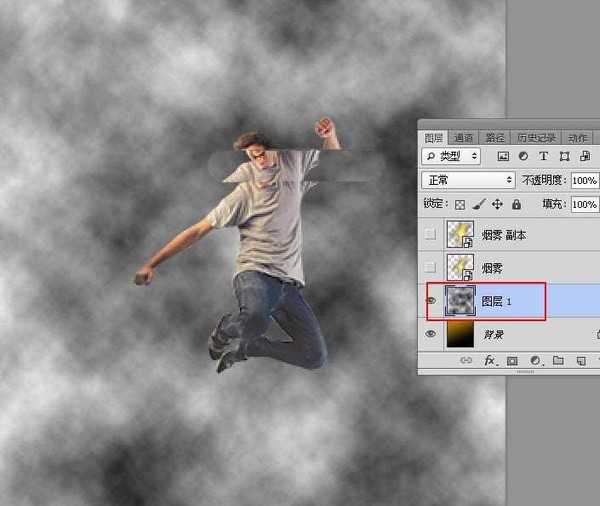Viewport: 600px width, 506px height.
Task: Click the pixel layer filter icon
Action: [x=503, y=157]
